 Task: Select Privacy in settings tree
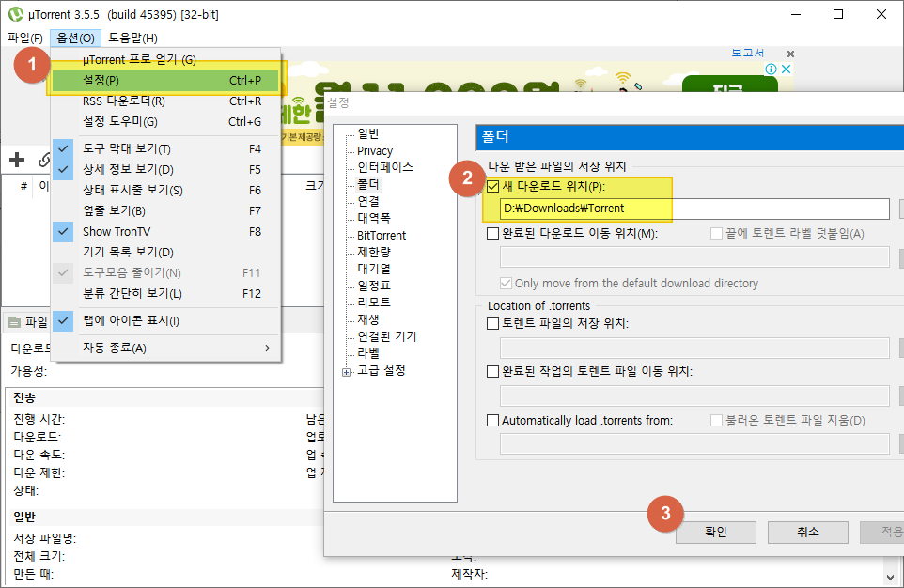375,151
